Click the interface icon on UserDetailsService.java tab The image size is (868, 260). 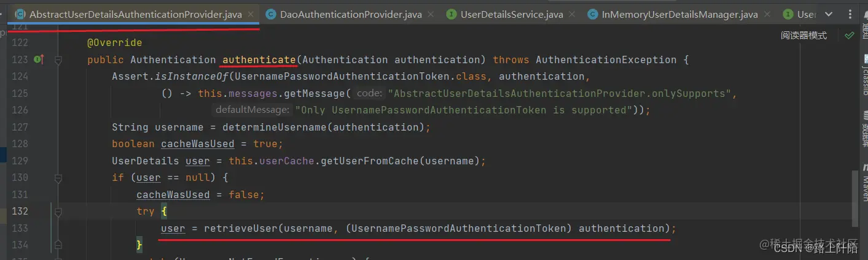[452, 14]
